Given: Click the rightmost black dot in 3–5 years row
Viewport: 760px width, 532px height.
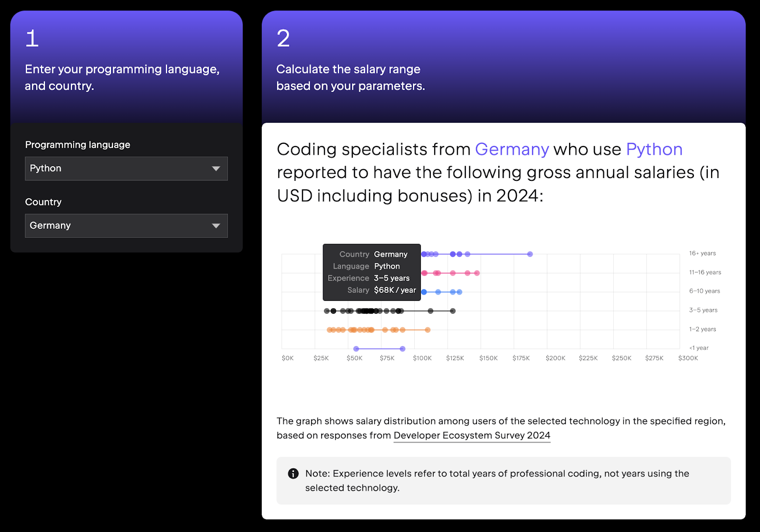Looking at the screenshot, I should [453, 311].
